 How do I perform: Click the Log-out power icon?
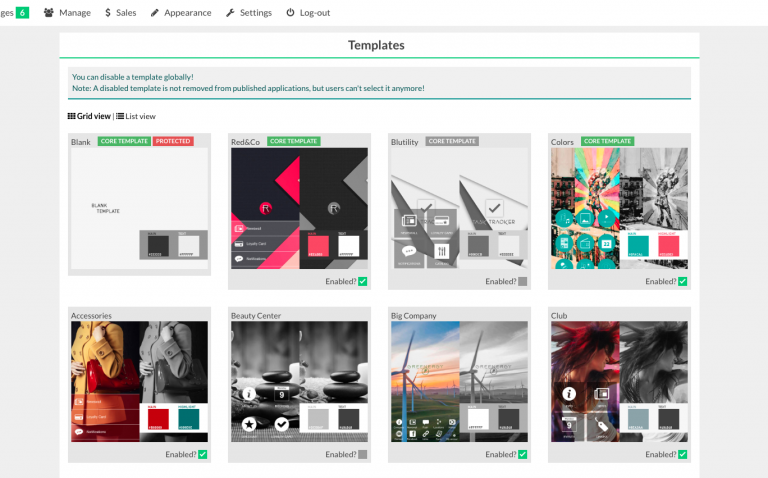(291, 13)
